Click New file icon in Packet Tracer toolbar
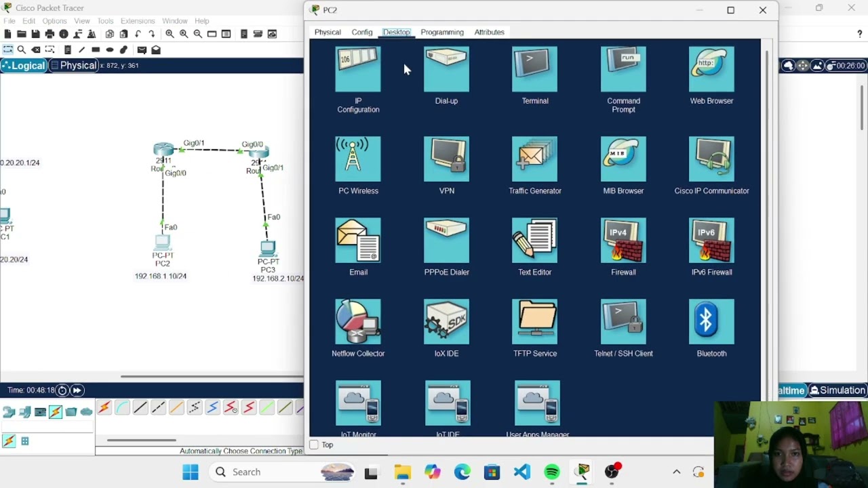This screenshot has height=488, width=868. coord(7,34)
